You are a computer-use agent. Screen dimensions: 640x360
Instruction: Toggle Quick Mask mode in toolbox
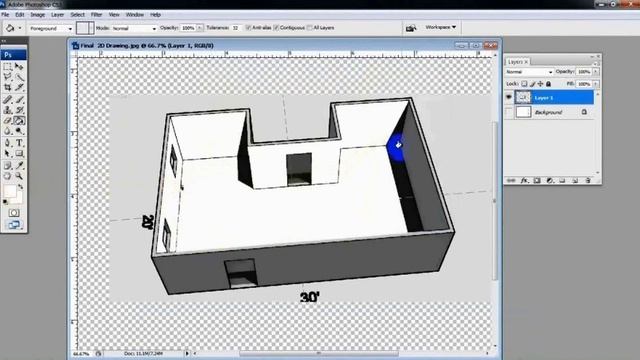(x=13, y=213)
